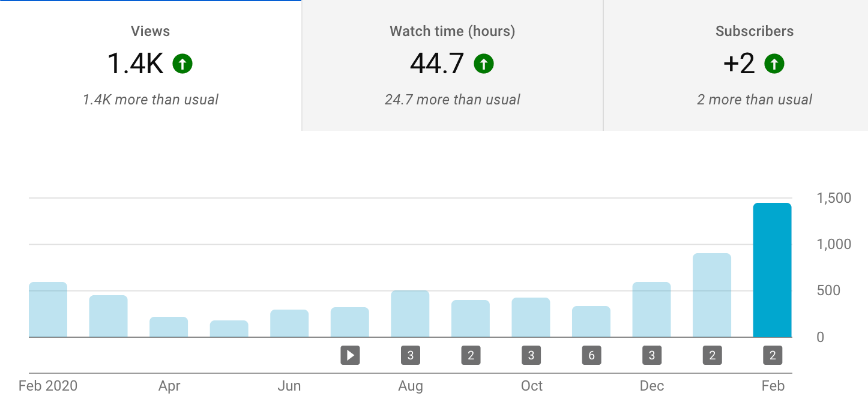
Task: Select the May bar in chart
Action: tap(229, 329)
